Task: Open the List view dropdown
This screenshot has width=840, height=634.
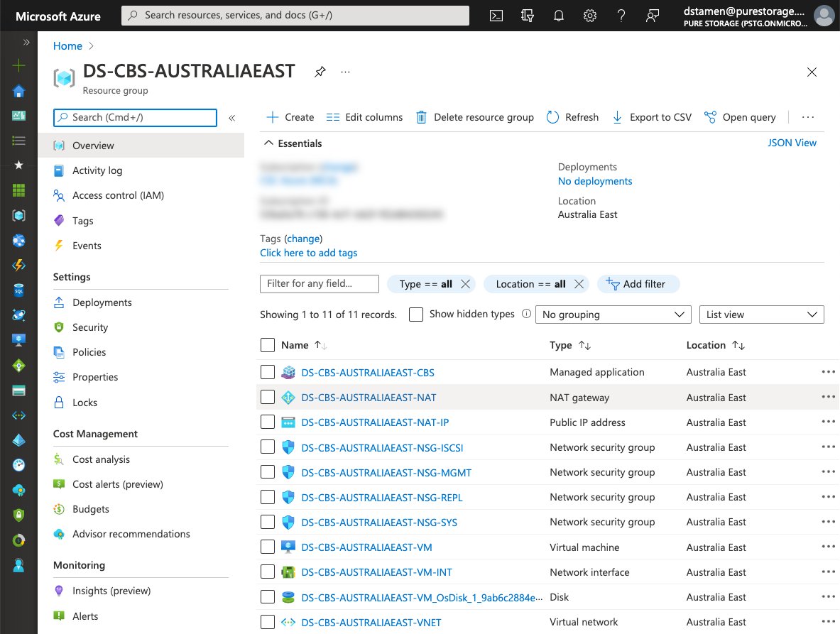Action: (x=761, y=315)
